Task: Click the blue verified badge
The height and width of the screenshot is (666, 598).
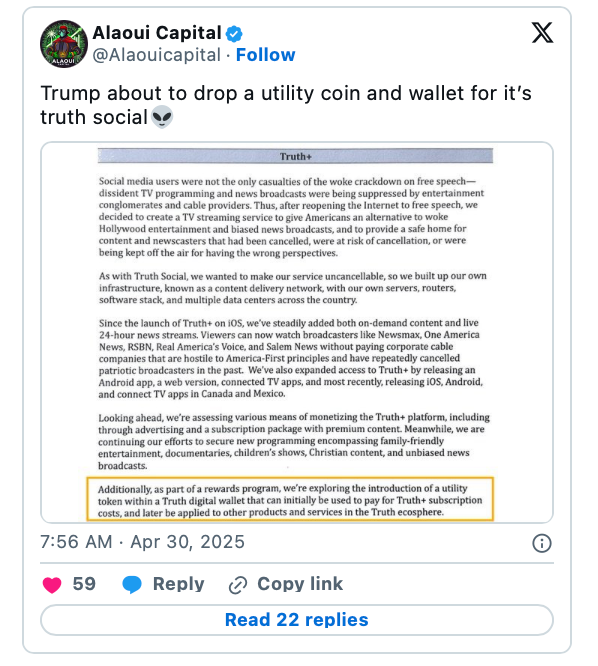Action: click(x=234, y=33)
